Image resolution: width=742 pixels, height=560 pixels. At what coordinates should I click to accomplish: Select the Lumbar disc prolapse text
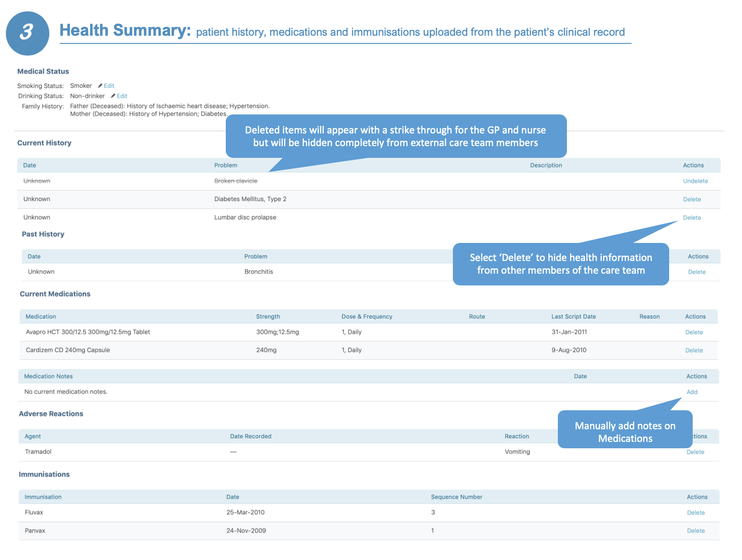245,217
